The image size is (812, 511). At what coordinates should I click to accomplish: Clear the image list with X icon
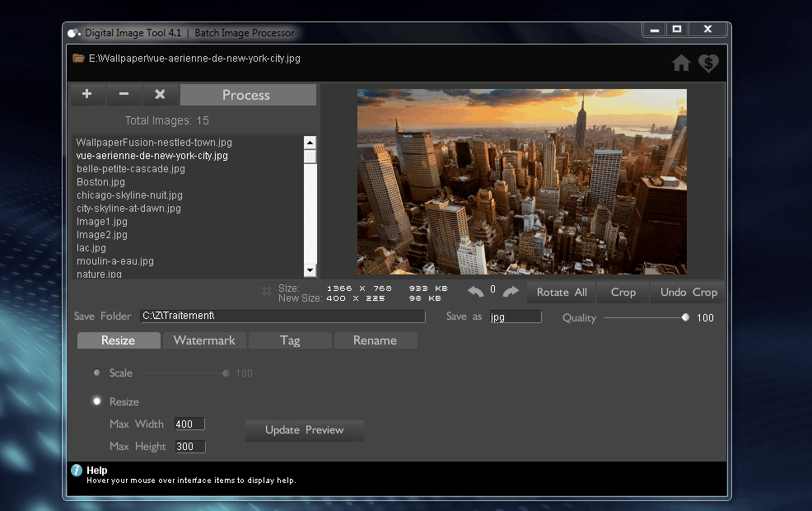[x=160, y=94]
